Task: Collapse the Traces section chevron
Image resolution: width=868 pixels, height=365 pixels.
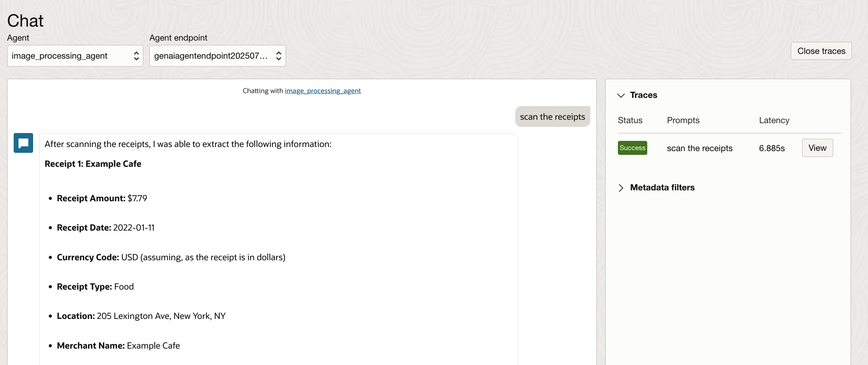Action: click(621, 95)
